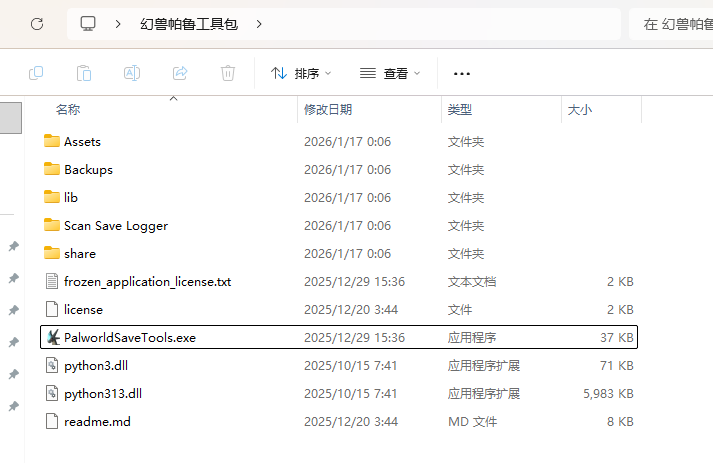This screenshot has height=463, width=713.
Task: Click the Share icon in the toolbar
Action: (x=180, y=73)
